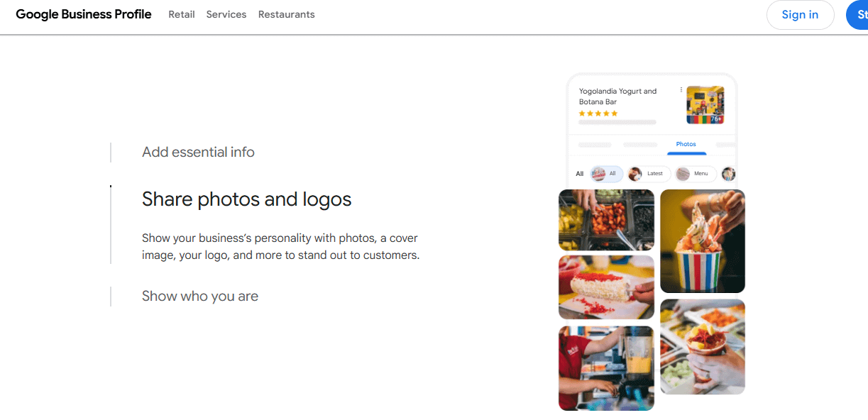Toggle the All photo filter chip
The image size is (868, 420).
pos(605,174)
